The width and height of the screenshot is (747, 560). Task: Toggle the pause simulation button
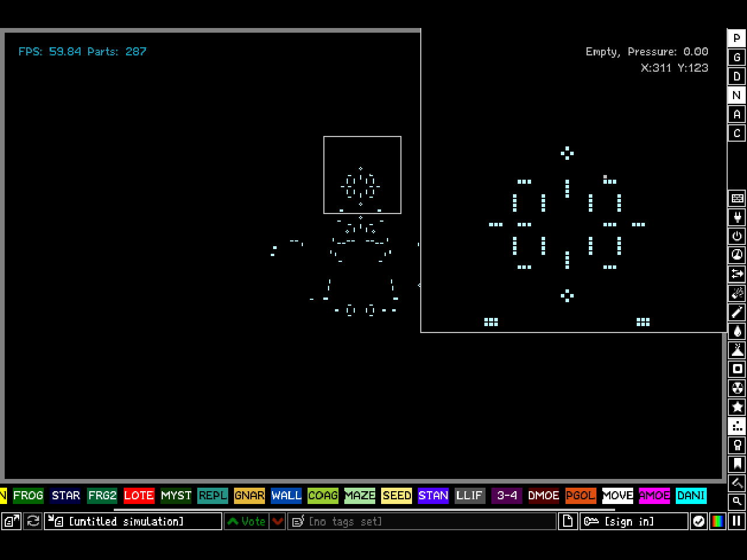pyautogui.click(x=736, y=521)
